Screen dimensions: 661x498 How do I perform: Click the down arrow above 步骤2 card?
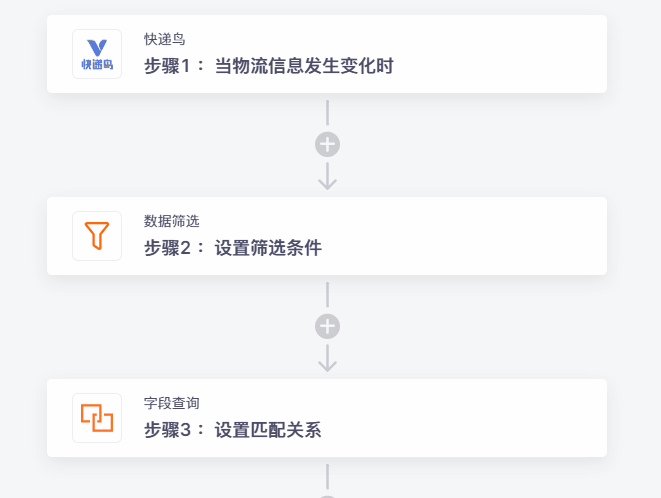328,176
